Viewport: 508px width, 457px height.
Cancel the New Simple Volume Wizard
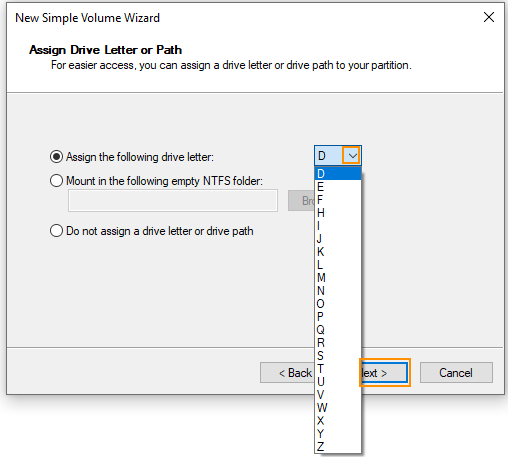pyautogui.click(x=456, y=373)
